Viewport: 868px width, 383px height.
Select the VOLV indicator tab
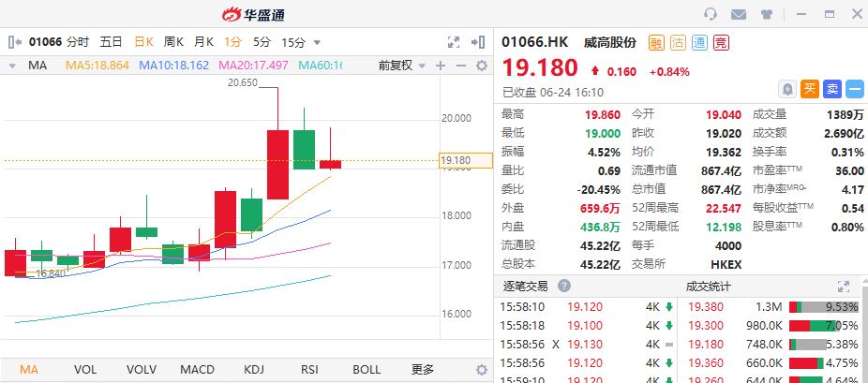[x=142, y=370]
